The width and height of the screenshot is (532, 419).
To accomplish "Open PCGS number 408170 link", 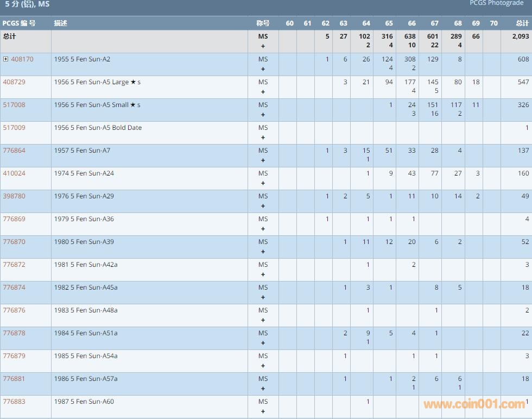I will 22,59.
